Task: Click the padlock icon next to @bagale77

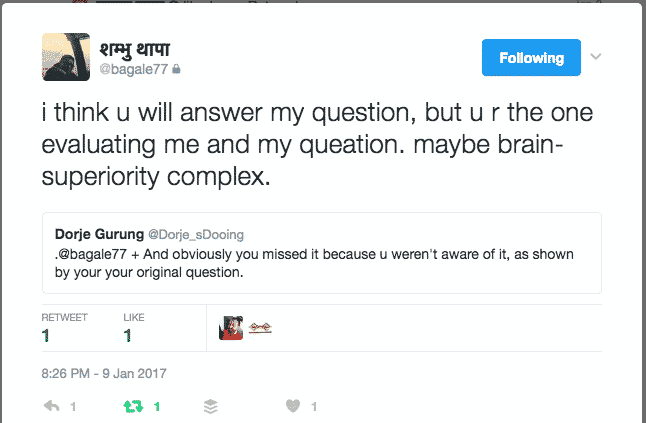Action: (x=176, y=69)
